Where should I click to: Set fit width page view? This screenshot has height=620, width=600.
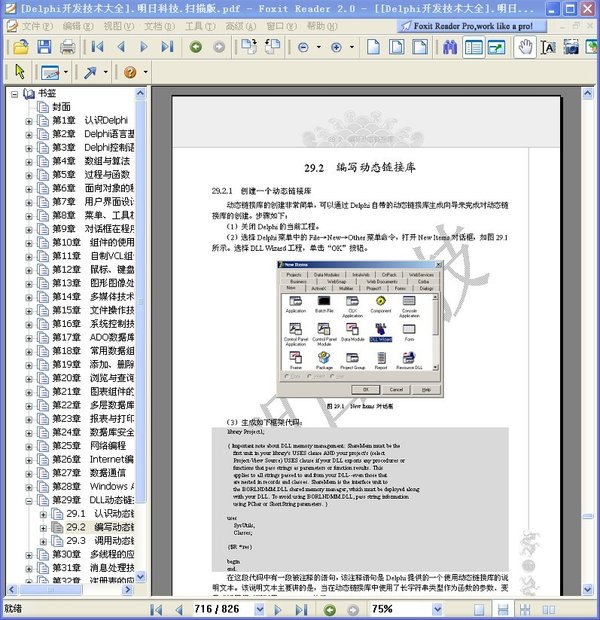click(420, 47)
